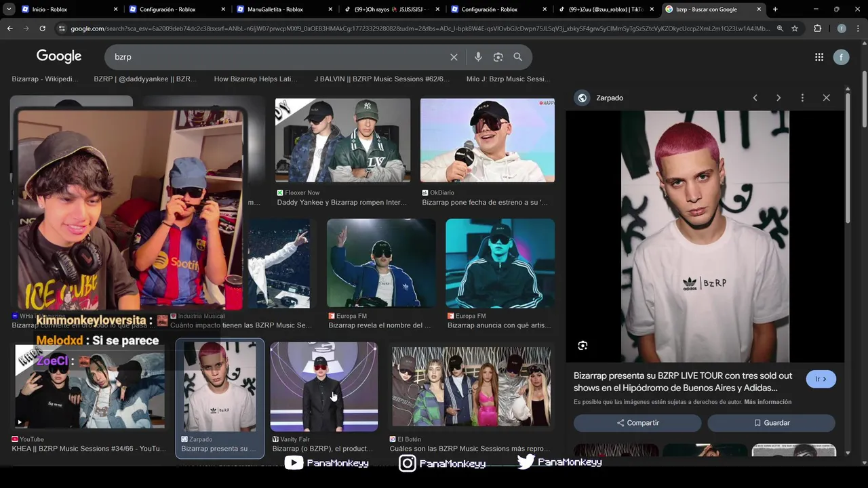The width and height of the screenshot is (868, 488).
Task: Clear the search box with X icon
Action: (454, 57)
